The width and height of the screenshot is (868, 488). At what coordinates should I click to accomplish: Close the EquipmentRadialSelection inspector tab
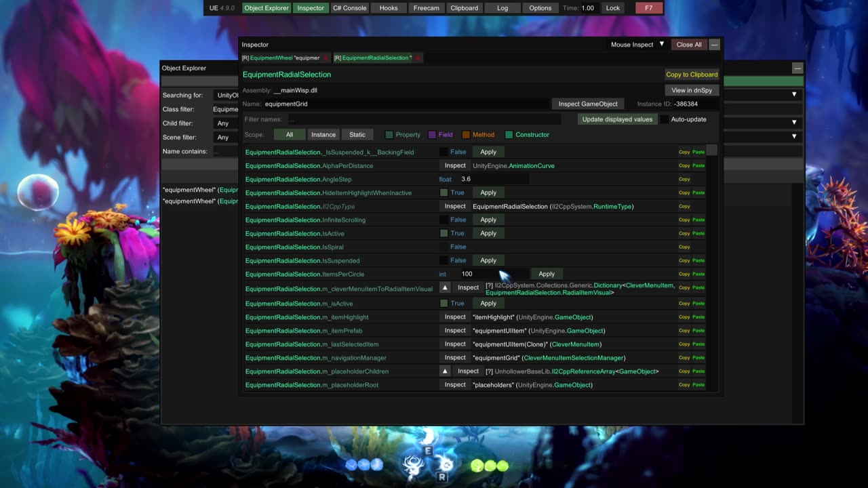tap(418, 58)
